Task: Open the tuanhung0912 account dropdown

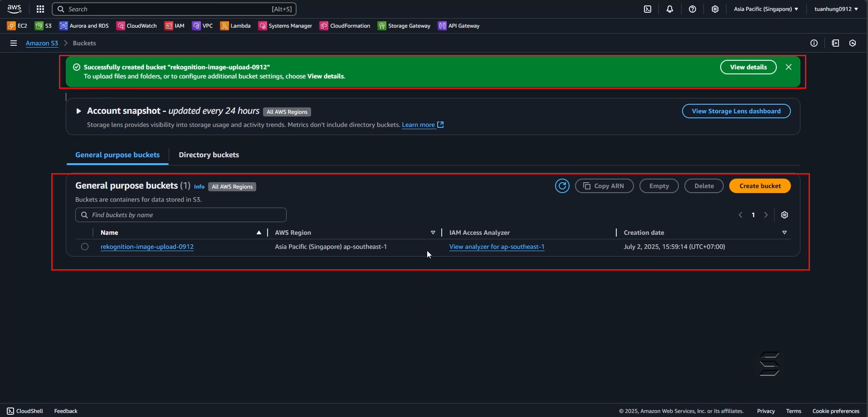Action: (836, 9)
